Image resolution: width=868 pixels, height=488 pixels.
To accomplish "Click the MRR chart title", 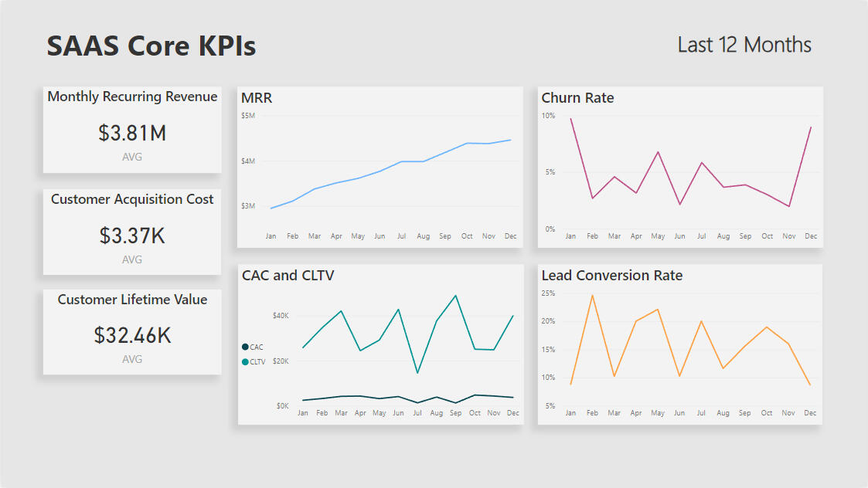I will [x=257, y=98].
